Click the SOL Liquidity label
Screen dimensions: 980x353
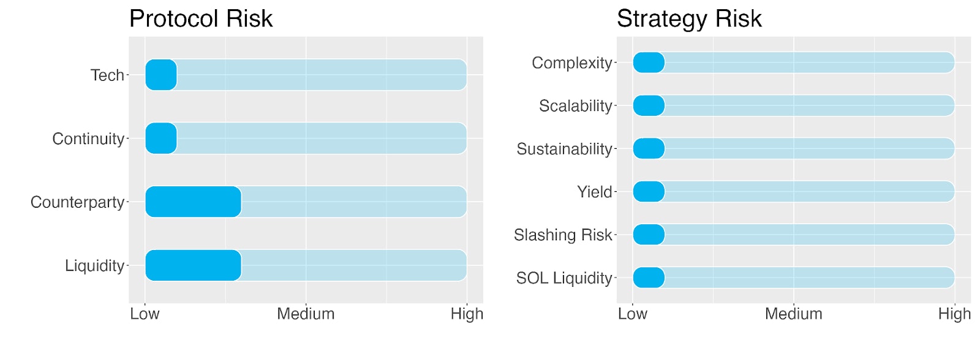(x=564, y=278)
